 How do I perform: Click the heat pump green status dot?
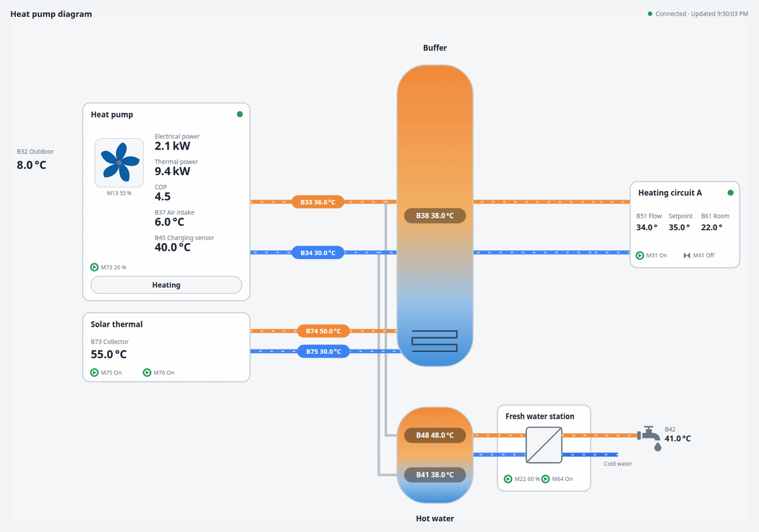[240, 114]
